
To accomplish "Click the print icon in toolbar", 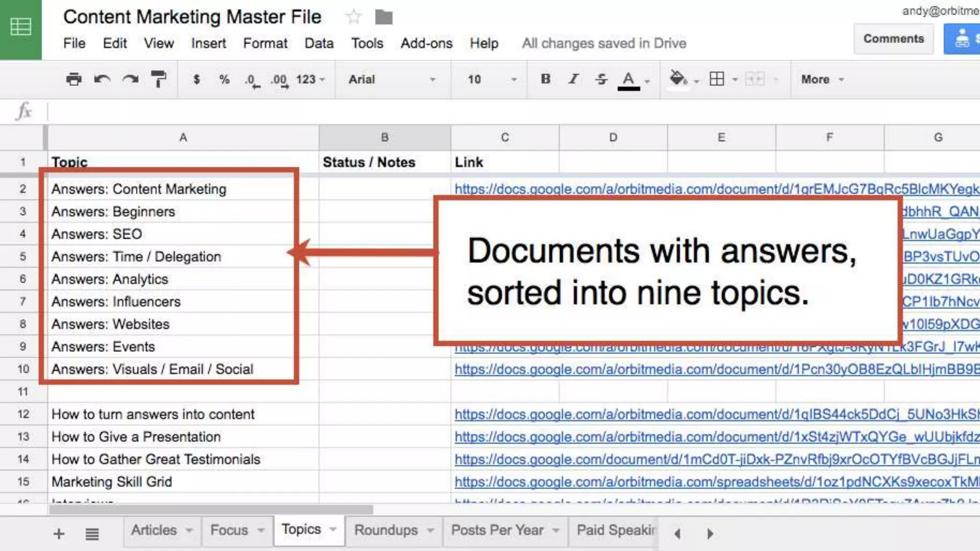I will click(73, 79).
